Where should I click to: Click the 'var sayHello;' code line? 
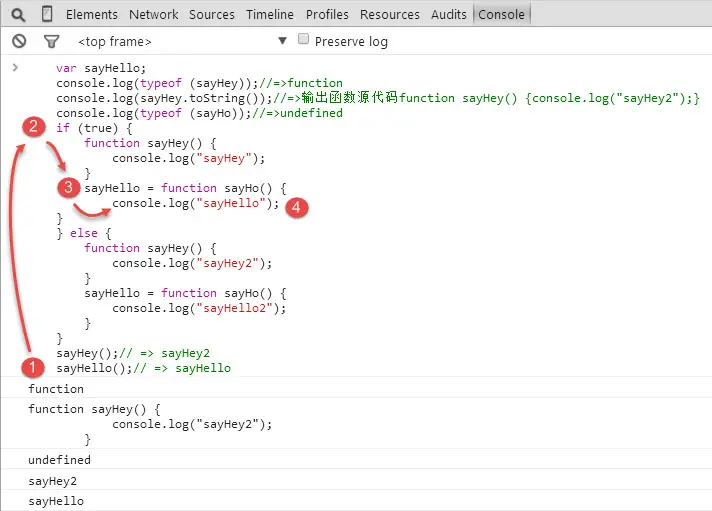coord(101,68)
